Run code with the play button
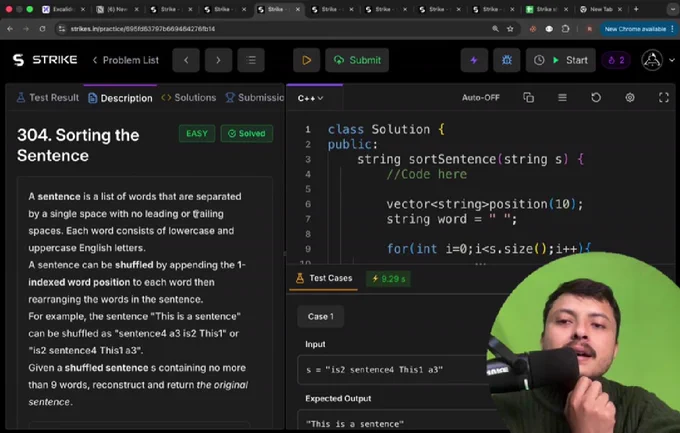This screenshot has width=680, height=433. [x=307, y=60]
